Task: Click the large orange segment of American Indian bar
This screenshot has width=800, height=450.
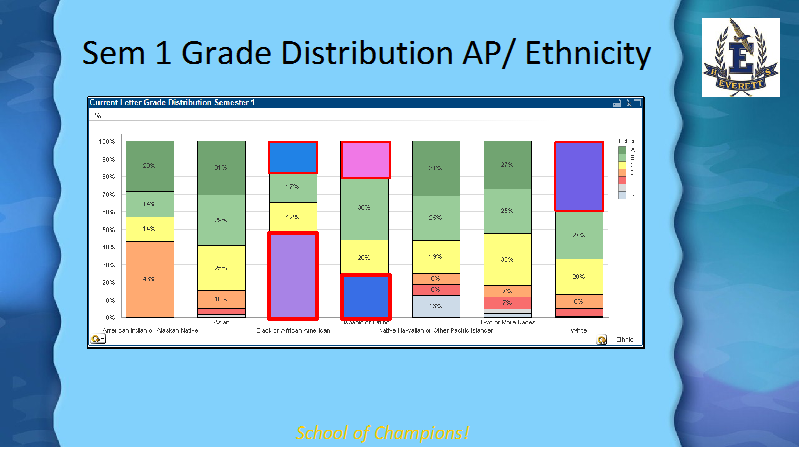Action: [150, 280]
